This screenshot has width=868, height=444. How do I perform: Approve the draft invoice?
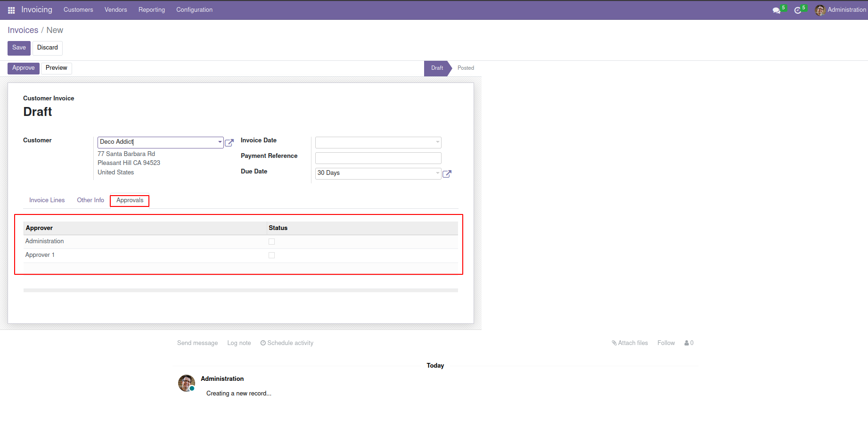[24, 68]
